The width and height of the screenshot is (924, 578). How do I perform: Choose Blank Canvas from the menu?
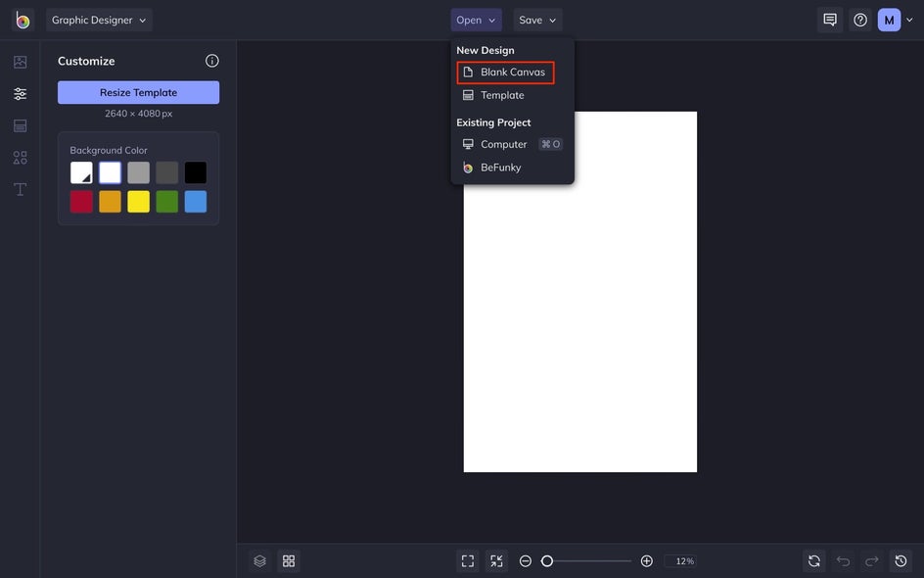[x=506, y=72]
